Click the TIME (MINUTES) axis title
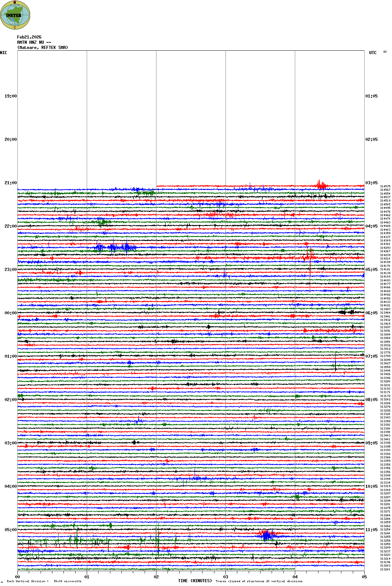This screenshot has height=586, width=392. (x=195, y=581)
